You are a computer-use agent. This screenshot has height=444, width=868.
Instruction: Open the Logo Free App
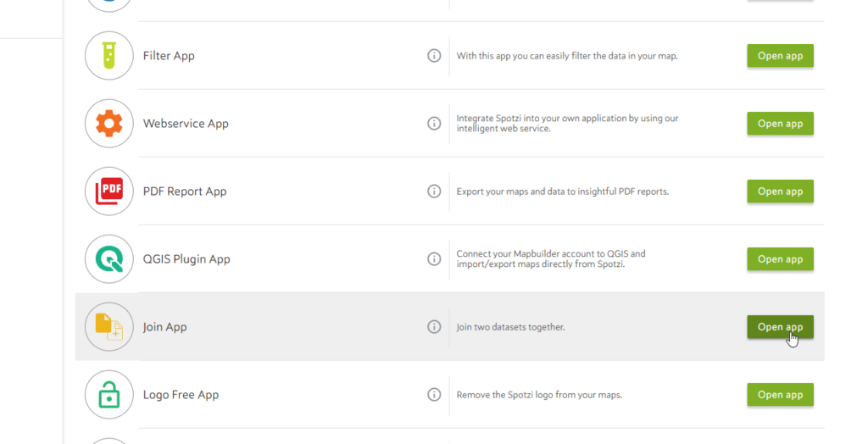click(780, 395)
